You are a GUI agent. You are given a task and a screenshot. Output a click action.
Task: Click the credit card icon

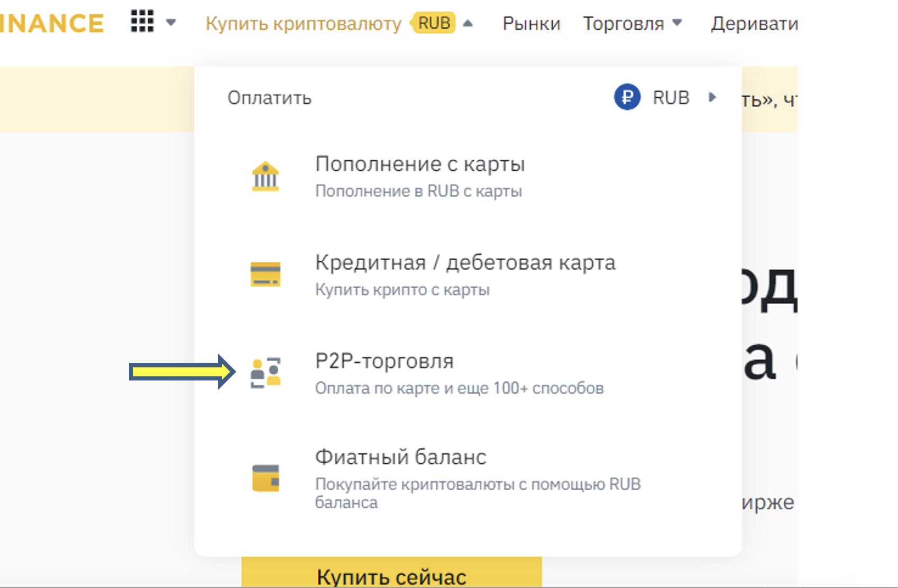click(265, 274)
